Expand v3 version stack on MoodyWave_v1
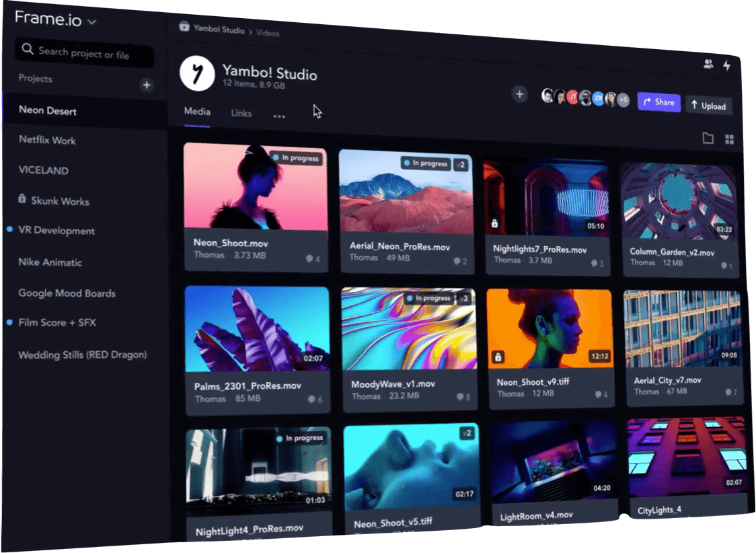Screen dimensions: 756x553 463,298
